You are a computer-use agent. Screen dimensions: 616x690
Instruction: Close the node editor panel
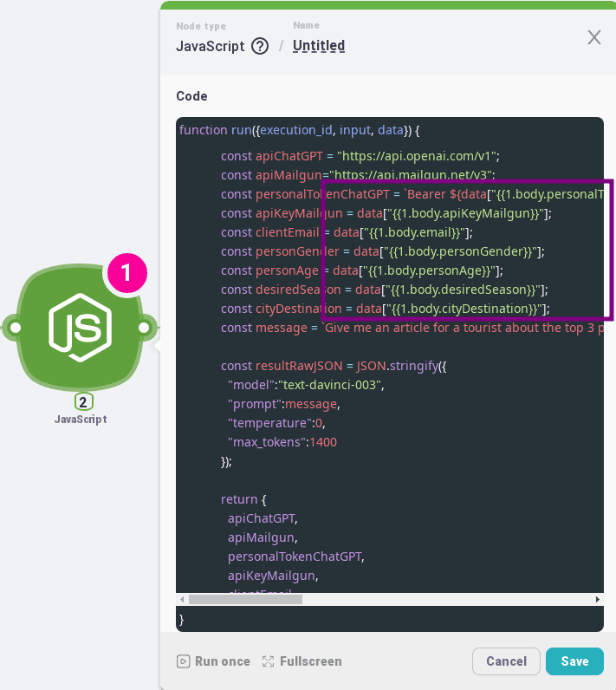[594, 37]
